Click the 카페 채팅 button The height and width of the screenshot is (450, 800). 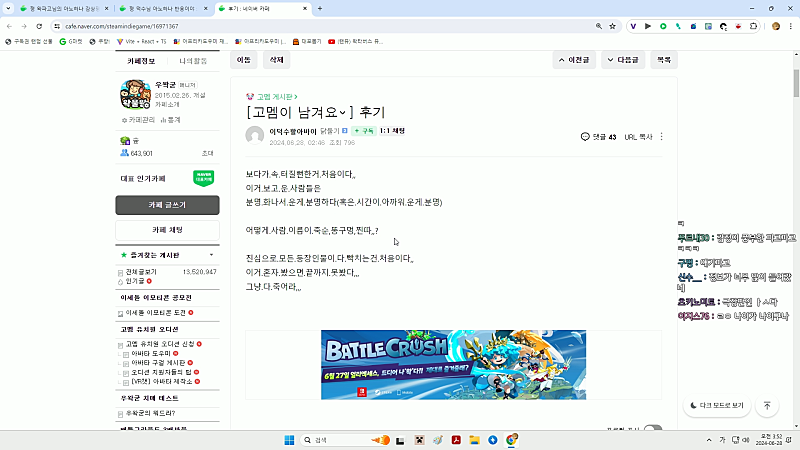pos(167,230)
